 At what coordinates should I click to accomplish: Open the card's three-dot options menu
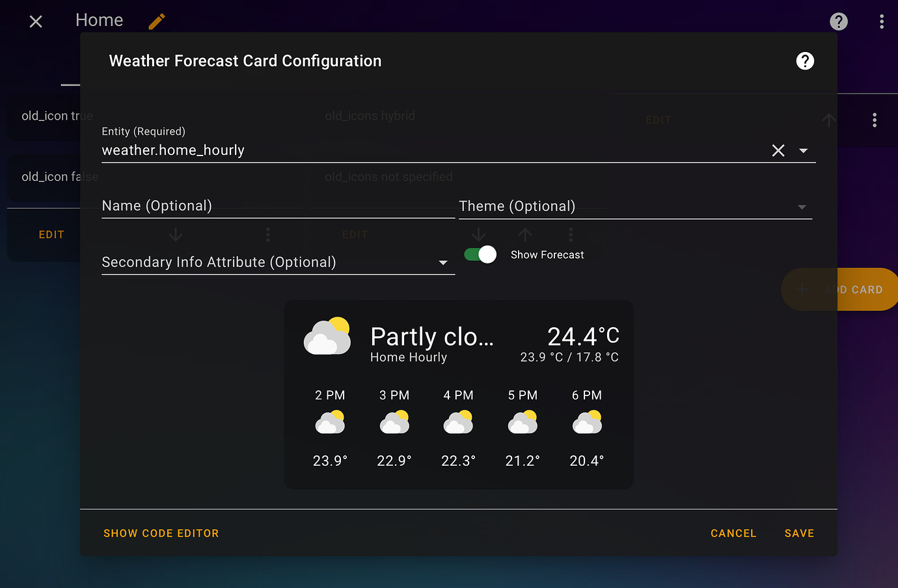pyautogui.click(x=875, y=120)
